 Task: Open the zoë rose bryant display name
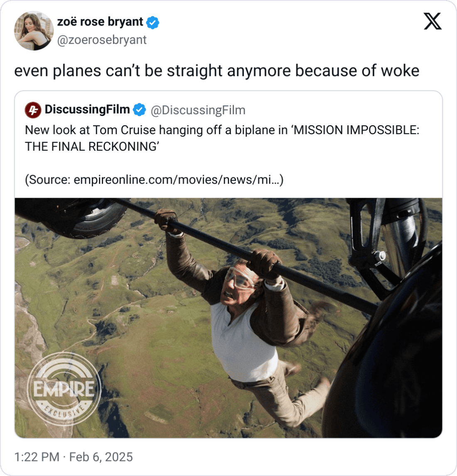(100, 22)
